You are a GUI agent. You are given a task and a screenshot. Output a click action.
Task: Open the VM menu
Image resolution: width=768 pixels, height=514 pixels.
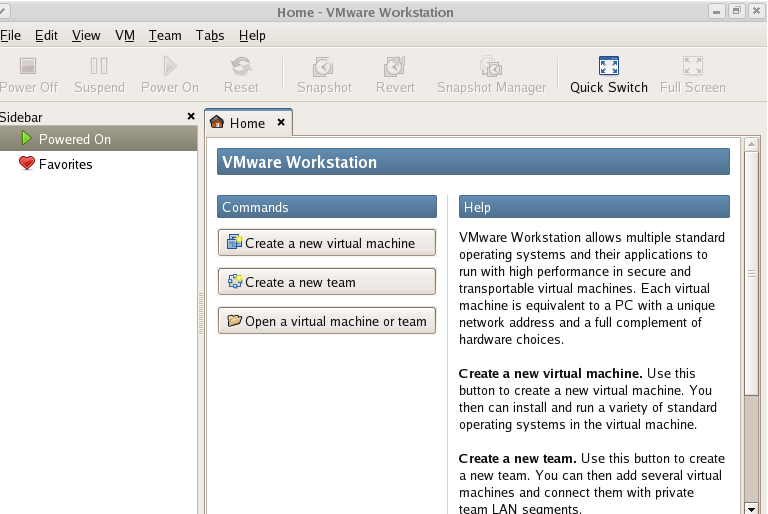(x=125, y=36)
